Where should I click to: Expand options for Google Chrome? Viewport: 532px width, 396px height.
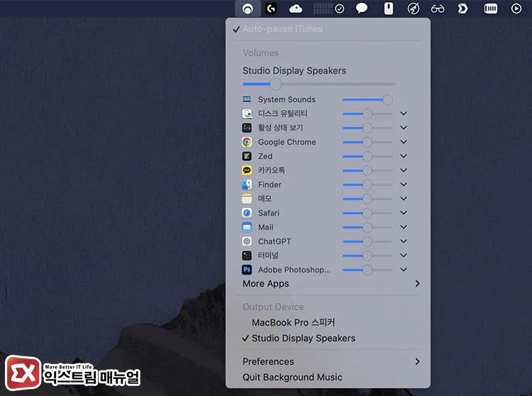[x=404, y=142]
